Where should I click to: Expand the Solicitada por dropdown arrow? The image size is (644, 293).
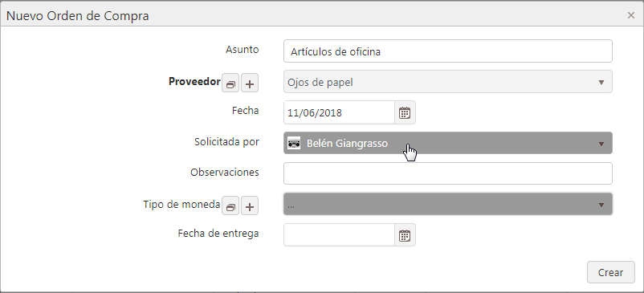601,144
